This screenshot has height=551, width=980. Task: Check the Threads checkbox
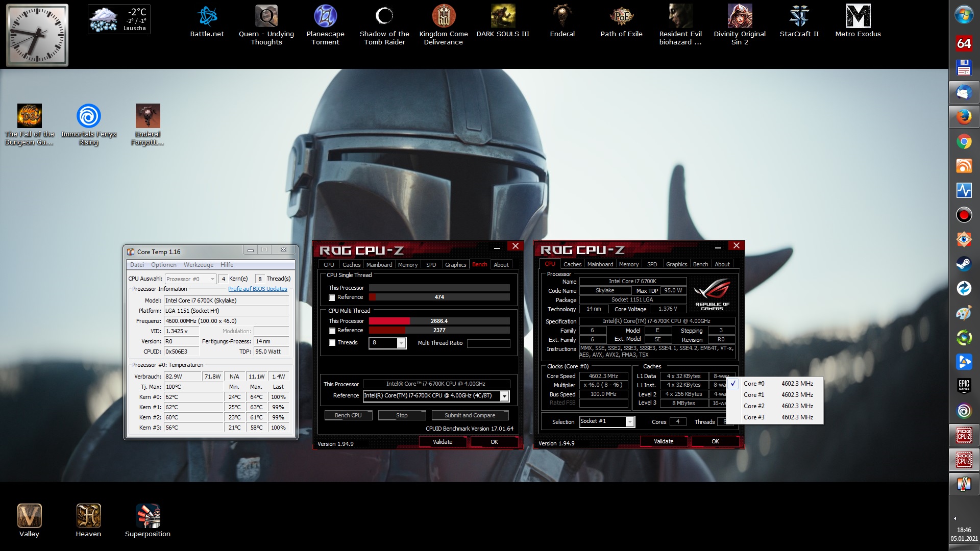click(x=332, y=343)
